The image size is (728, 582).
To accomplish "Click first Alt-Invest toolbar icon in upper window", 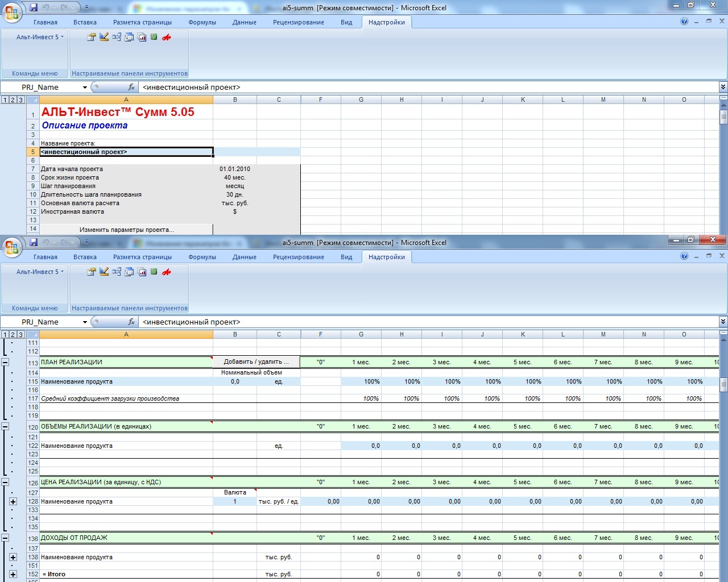I will [x=91, y=37].
